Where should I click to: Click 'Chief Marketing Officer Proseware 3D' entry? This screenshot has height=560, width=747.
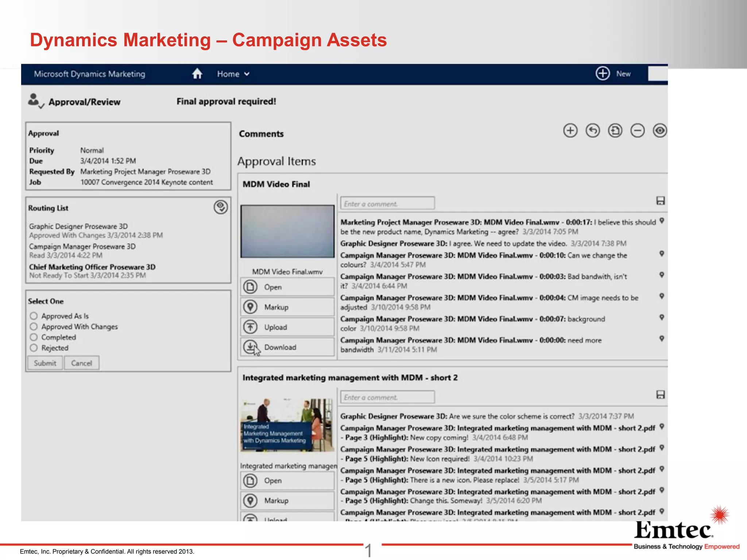pos(92,267)
